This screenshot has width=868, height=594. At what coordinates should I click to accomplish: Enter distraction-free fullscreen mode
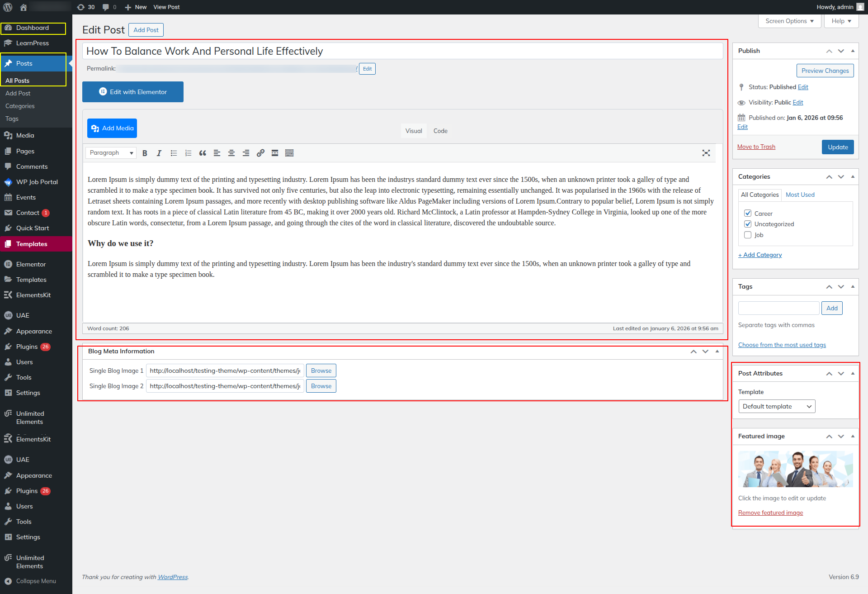point(706,153)
